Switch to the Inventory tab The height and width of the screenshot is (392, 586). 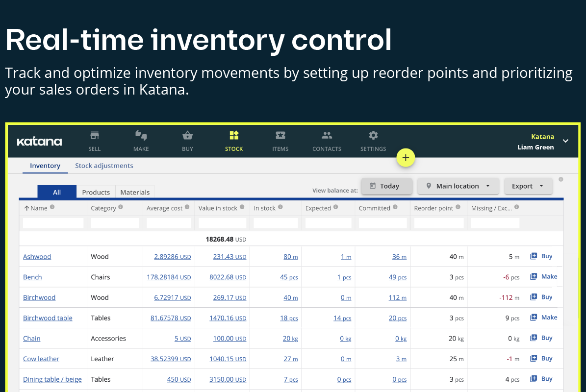coord(45,166)
